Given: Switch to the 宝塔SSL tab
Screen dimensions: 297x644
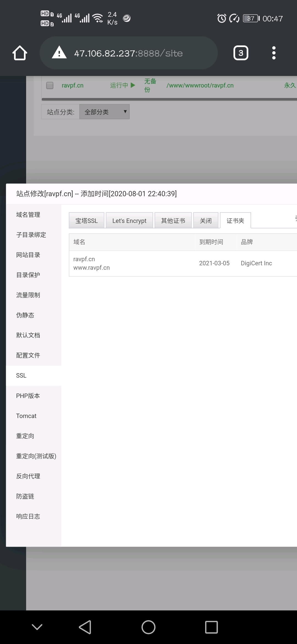Looking at the screenshot, I should click(x=87, y=220).
